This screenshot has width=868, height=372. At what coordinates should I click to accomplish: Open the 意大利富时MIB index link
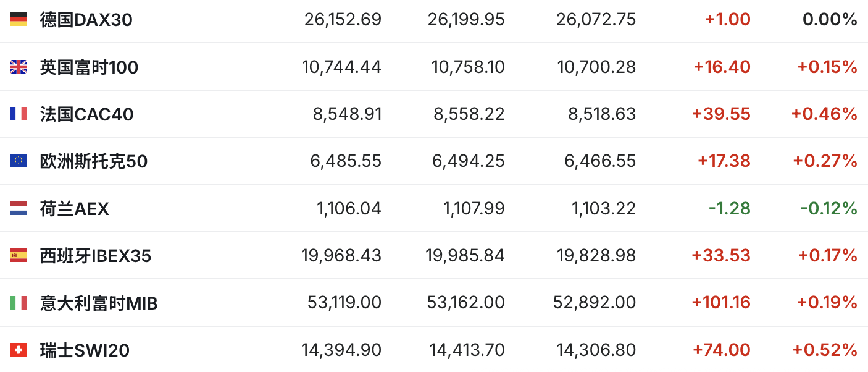pyautogui.click(x=99, y=303)
